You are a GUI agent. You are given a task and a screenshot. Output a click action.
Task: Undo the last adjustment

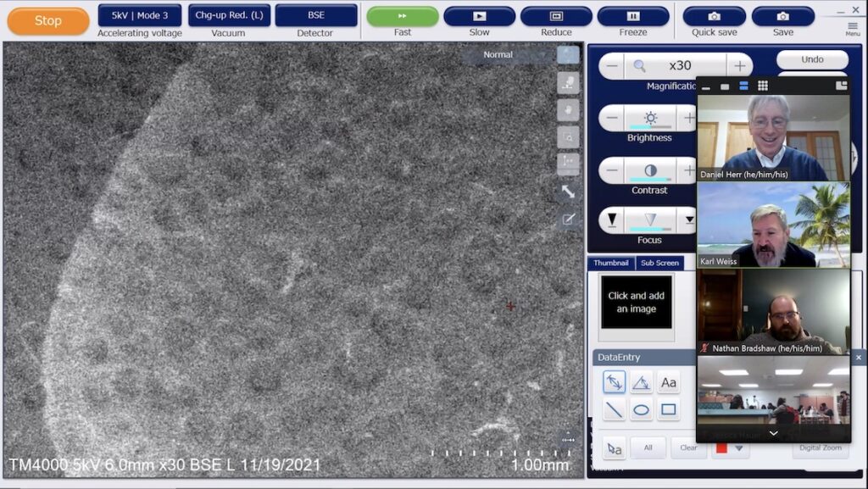pos(812,59)
